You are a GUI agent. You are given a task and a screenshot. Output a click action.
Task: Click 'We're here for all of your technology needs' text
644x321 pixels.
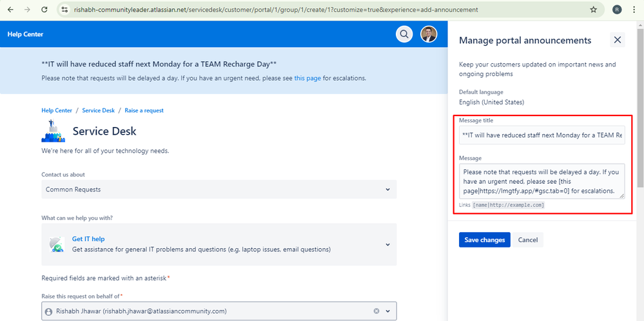click(105, 151)
